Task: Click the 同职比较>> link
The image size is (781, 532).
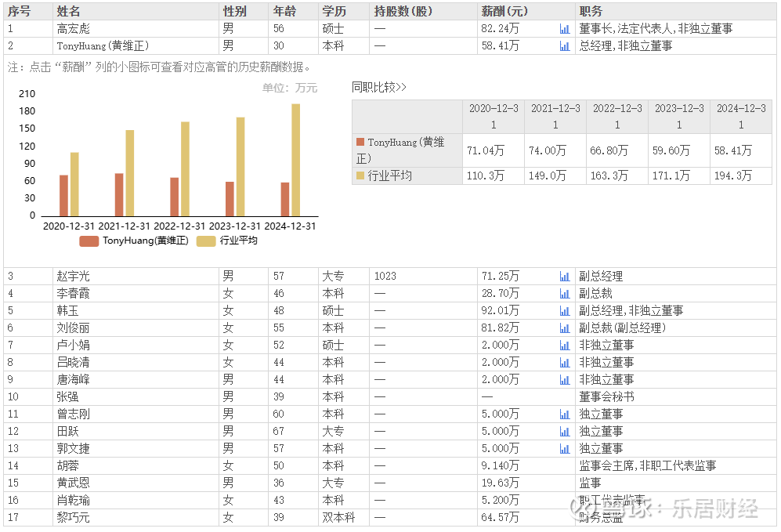Action: coord(379,87)
